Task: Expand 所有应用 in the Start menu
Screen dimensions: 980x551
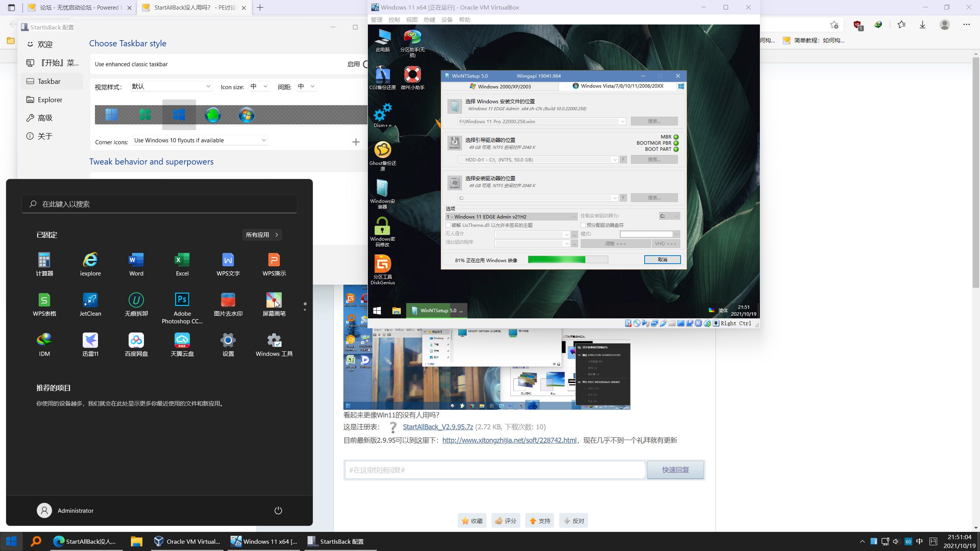Action: point(262,235)
